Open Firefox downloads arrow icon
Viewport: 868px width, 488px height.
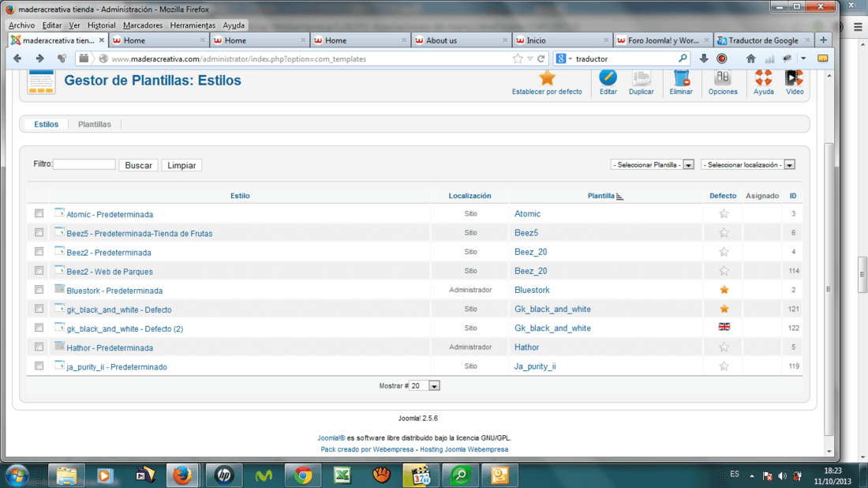click(x=704, y=58)
